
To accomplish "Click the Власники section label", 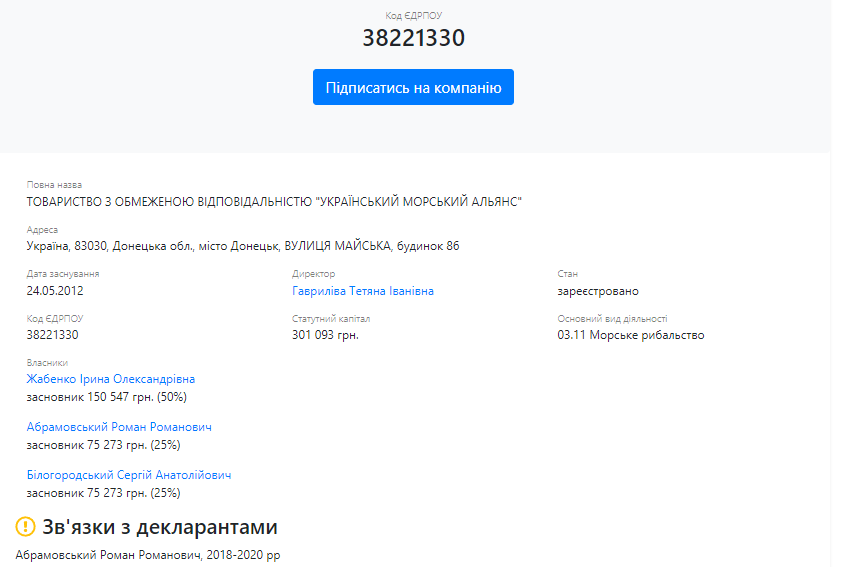I will click(47, 363).
